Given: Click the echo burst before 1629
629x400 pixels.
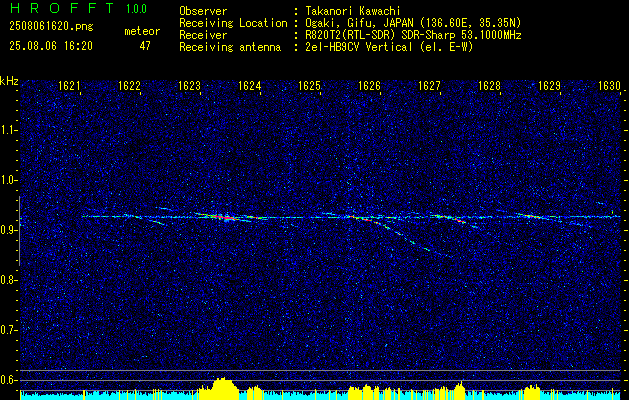Looking at the screenshot, I should tap(532, 217).
